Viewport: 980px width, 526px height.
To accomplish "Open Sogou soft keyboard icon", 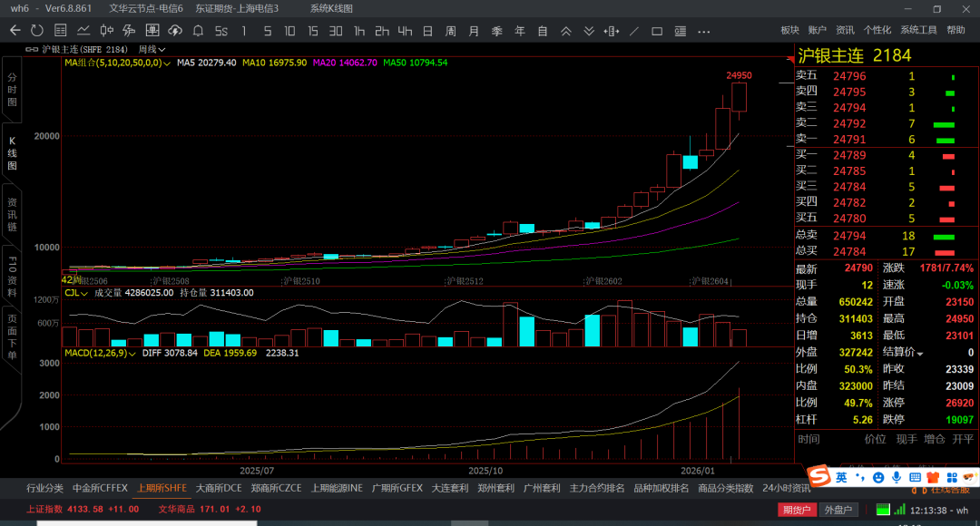I will tap(915, 478).
